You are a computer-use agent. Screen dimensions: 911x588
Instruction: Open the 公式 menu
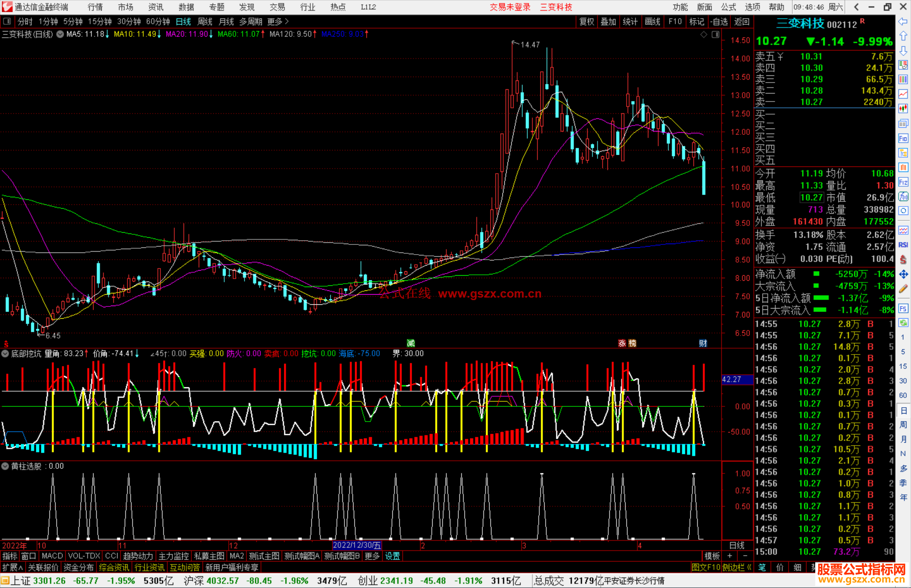[728, 7]
